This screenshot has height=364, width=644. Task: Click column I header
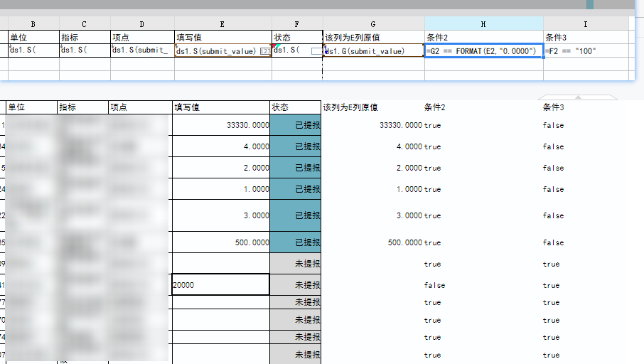click(585, 24)
